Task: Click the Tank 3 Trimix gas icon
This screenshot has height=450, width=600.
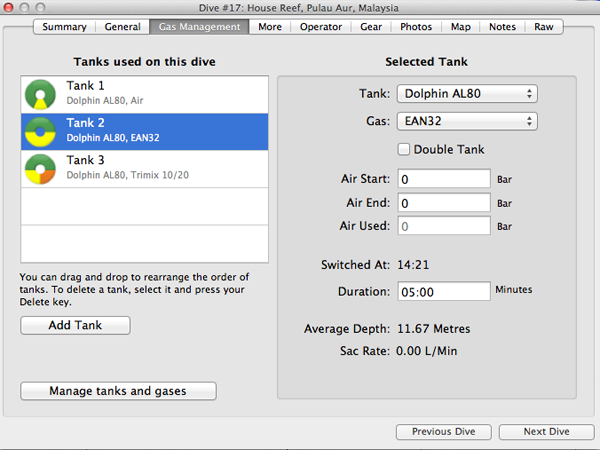Action: (41, 168)
